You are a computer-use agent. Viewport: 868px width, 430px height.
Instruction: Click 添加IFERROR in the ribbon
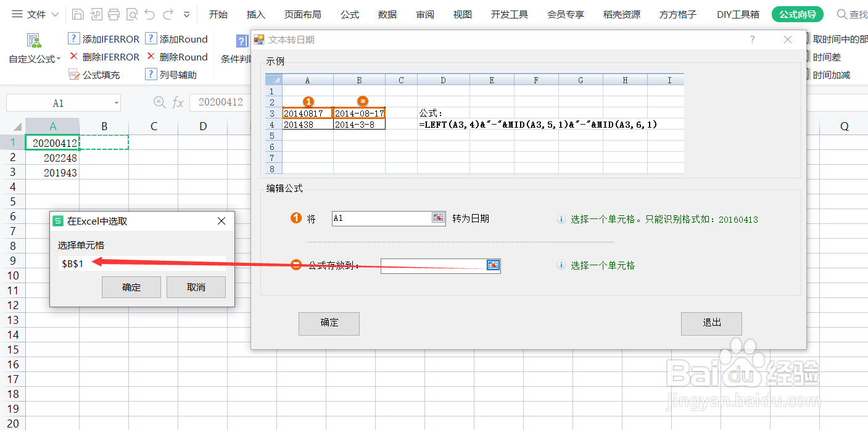coord(104,39)
